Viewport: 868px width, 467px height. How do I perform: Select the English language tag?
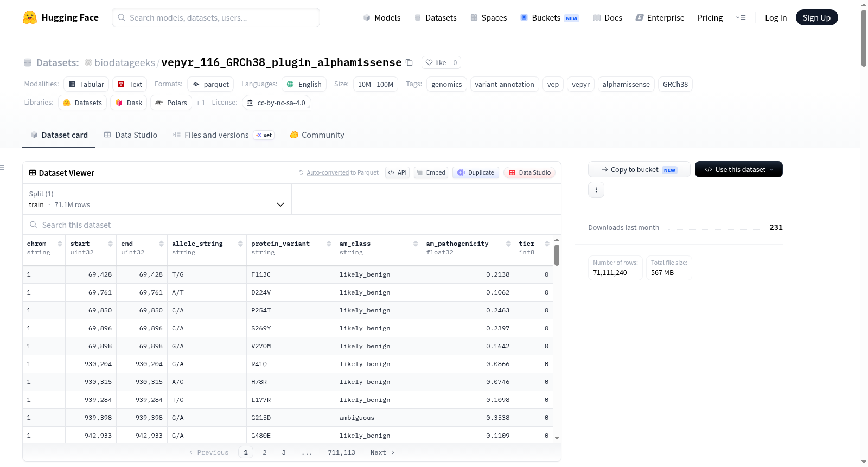[304, 84]
